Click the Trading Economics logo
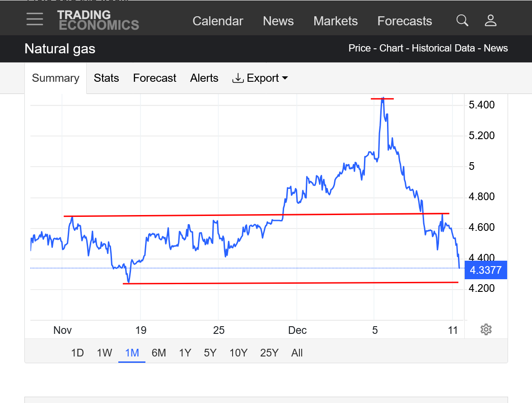 point(98,20)
